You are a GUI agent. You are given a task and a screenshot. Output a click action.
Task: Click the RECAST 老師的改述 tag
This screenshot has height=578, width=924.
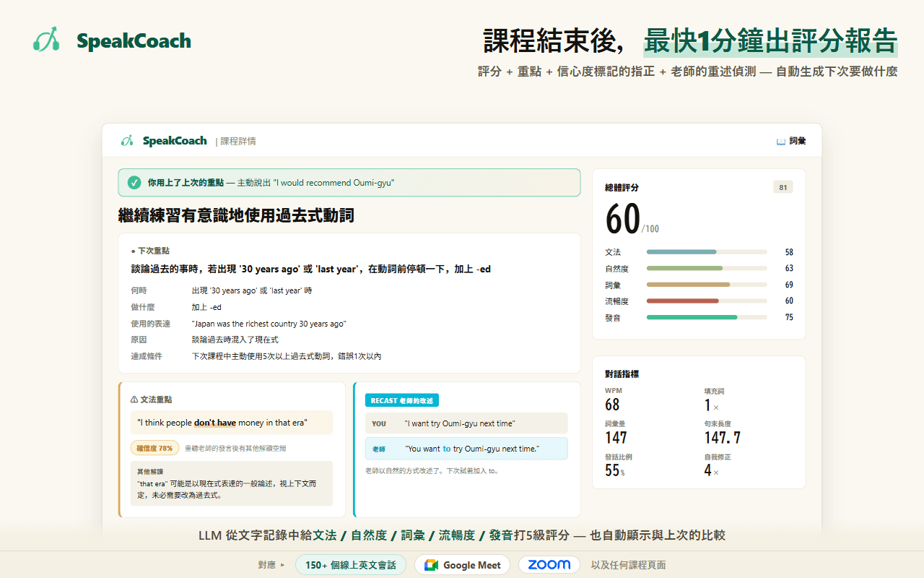402,400
